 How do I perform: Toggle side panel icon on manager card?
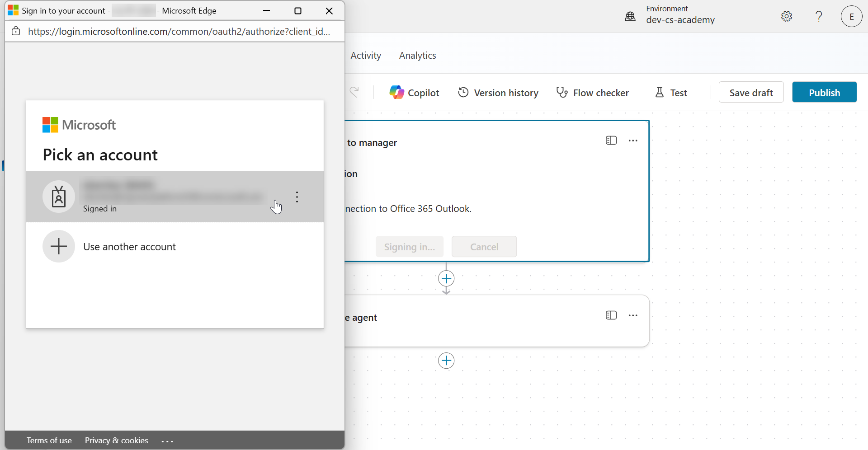611,141
